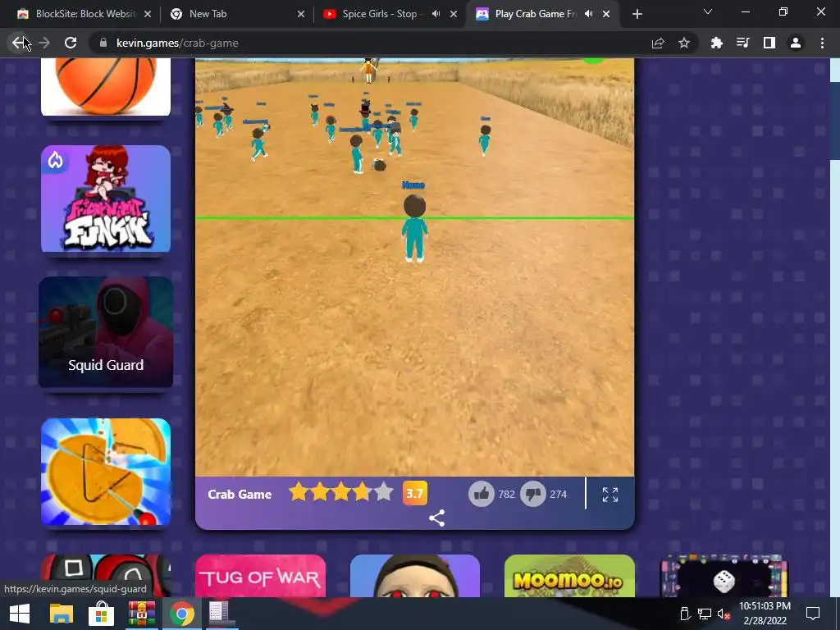The width and height of the screenshot is (840, 630).
Task: Open the dice board game thumbnail
Action: 724,576
